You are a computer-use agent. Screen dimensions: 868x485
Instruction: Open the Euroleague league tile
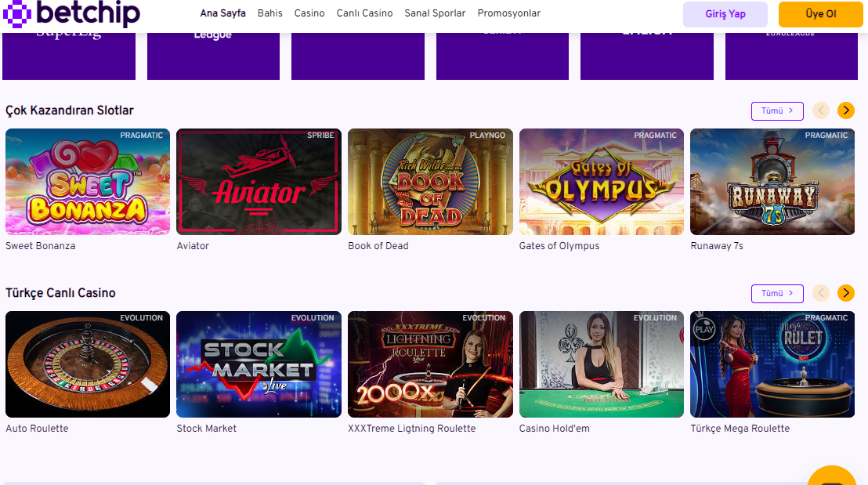pos(791,56)
